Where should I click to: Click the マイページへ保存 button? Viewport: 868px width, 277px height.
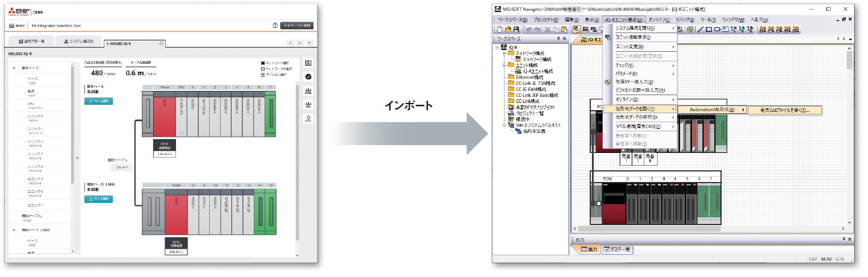tap(297, 26)
